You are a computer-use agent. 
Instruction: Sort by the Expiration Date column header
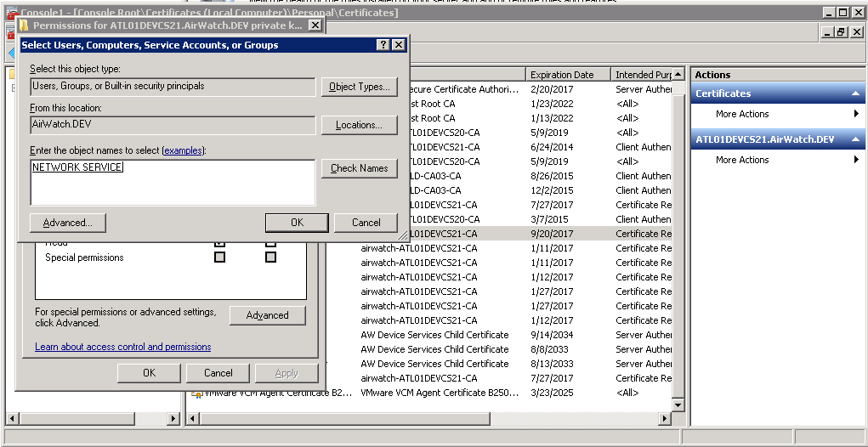pos(567,75)
